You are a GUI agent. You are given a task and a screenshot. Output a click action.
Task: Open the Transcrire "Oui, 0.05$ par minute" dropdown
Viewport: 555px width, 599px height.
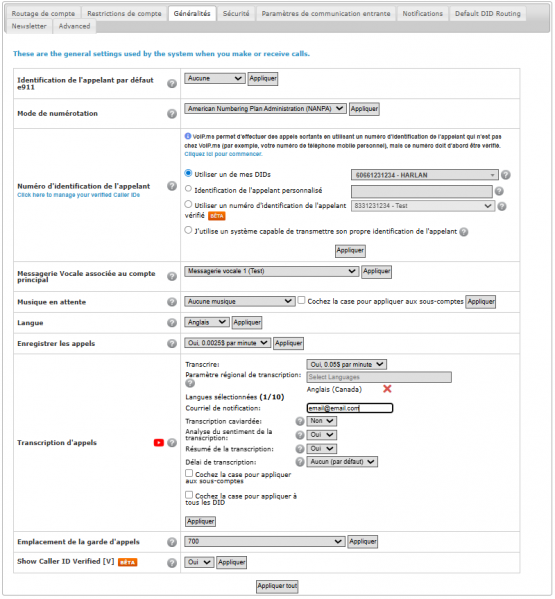point(346,364)
